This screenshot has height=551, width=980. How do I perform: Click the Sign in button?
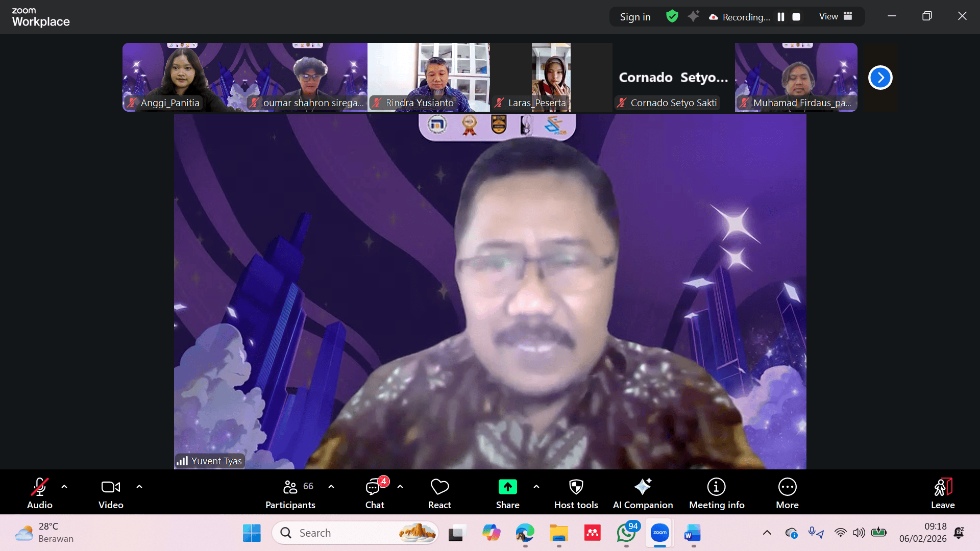(x=635, y=17)
